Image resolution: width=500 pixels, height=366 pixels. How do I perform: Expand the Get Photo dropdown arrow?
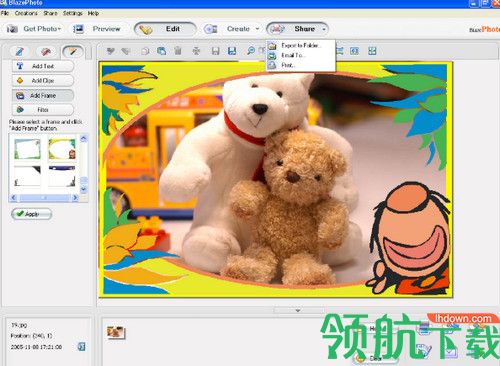[x=59, y=29]
